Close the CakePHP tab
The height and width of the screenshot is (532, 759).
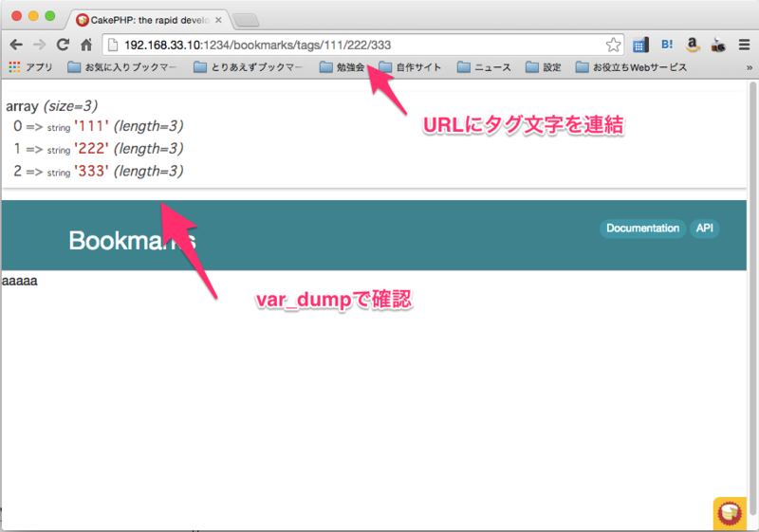click(x=218, y=20)
